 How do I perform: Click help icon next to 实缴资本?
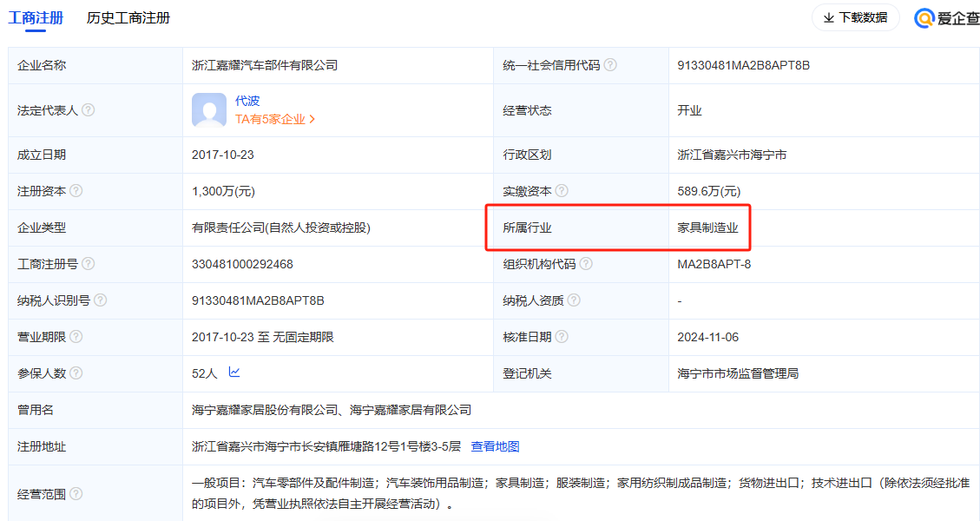pyautogui.click(x=562, y=191)
